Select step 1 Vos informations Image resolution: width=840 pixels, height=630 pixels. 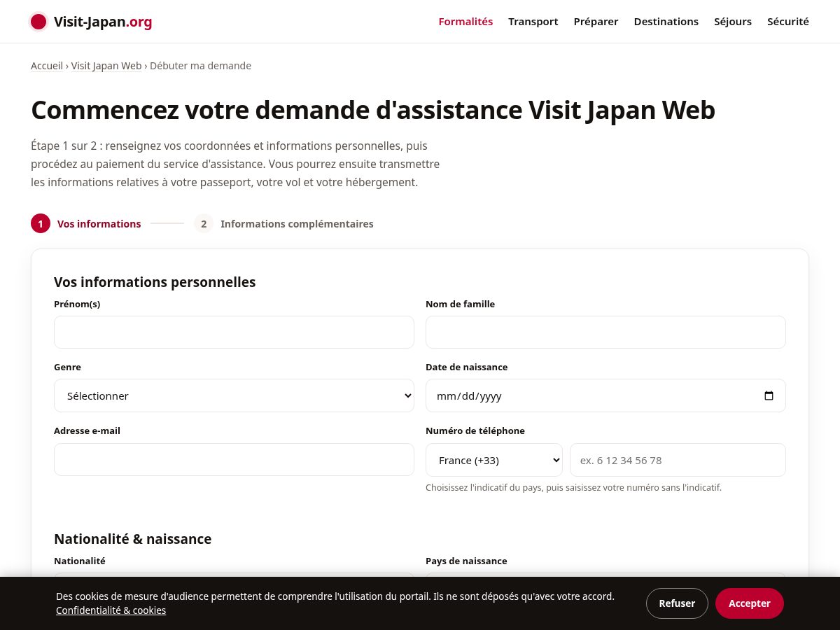tap(86, 224)
